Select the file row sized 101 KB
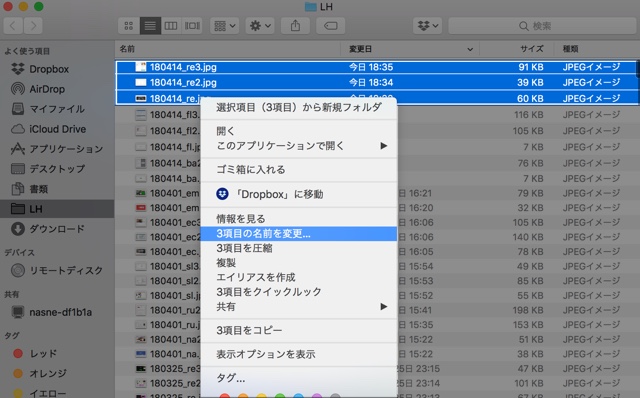 pyautogui.click(x=377, y=383)
